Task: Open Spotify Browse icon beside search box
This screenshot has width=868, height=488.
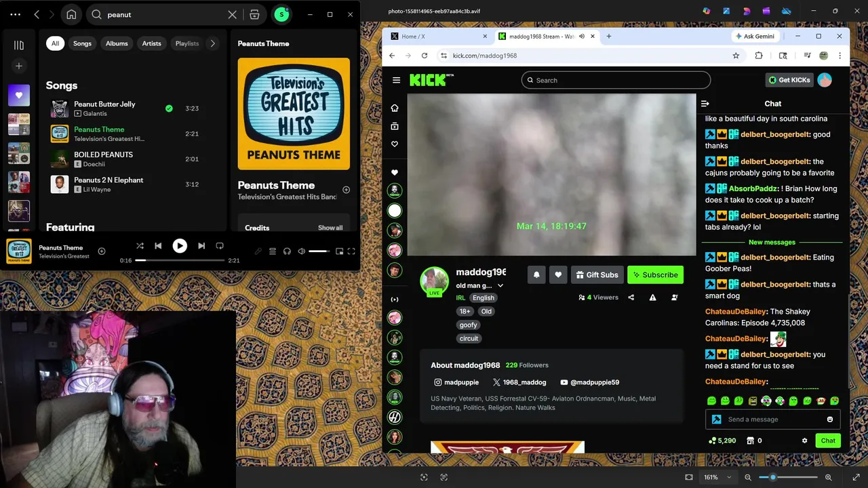Action: [x=254, y=14]
